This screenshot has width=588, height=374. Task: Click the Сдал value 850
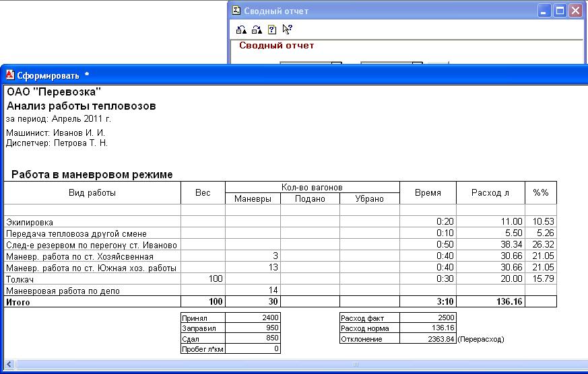click(x=272, y=338)
